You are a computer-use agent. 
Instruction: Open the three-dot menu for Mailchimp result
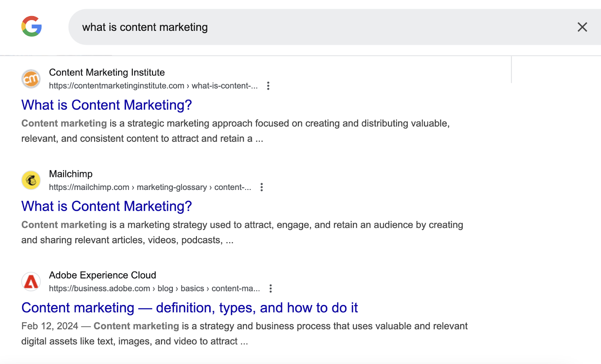pyautogui.click(x=261, y=187)
